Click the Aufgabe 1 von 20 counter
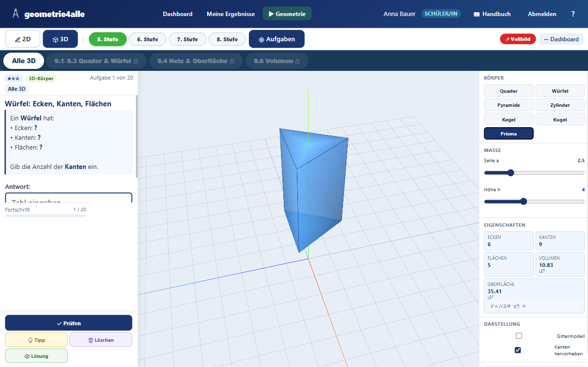The width and height of the screenshot is (588, 367). pyautogui.click(x=112, y=78)
